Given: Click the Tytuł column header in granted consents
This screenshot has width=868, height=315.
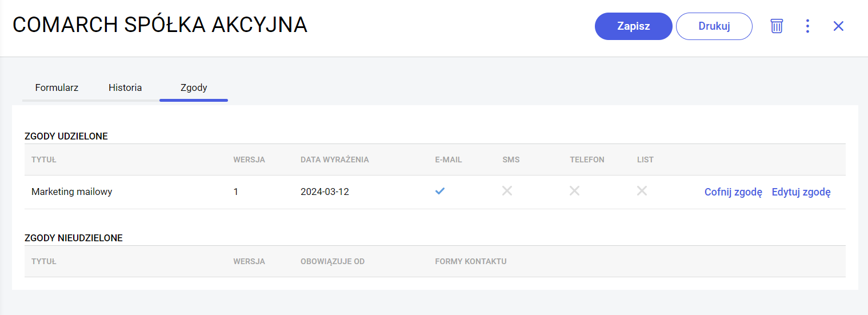Looking at the screenshot, I should [44, 160].
